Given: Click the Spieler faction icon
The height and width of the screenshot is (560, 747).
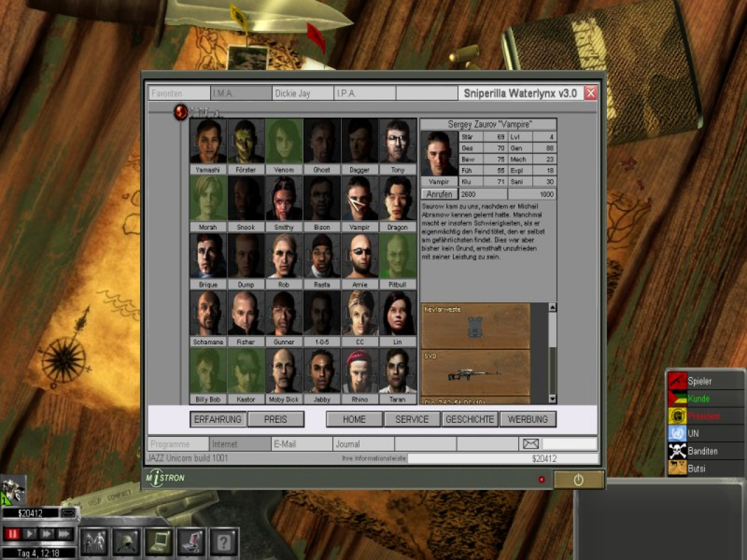Looking at the screenshot, I should point(678,381).
